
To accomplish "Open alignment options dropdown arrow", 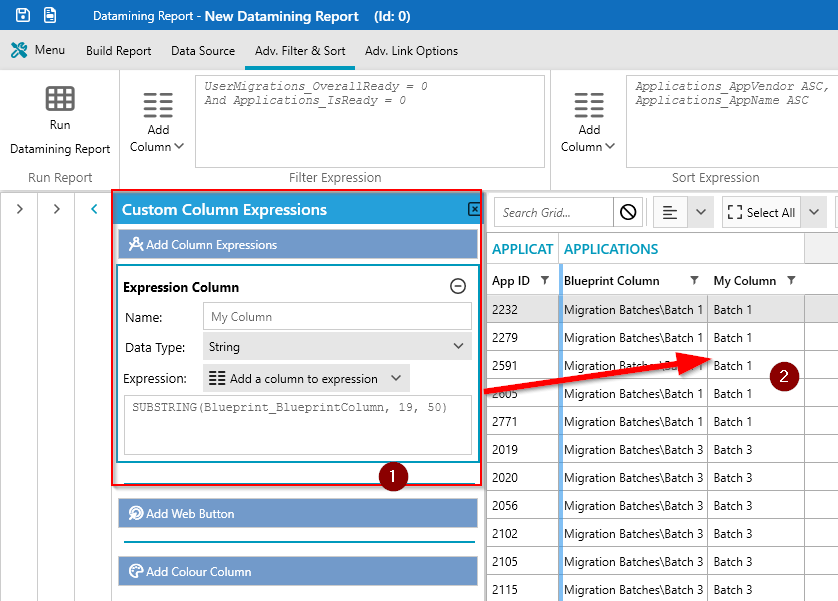I will (x=701, y=213).
